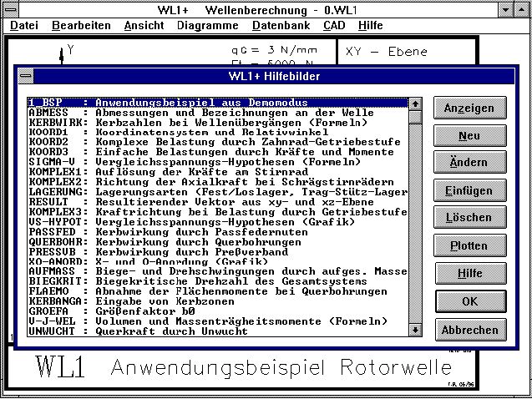Open the Bearbeiten menu

pos(80,25)
